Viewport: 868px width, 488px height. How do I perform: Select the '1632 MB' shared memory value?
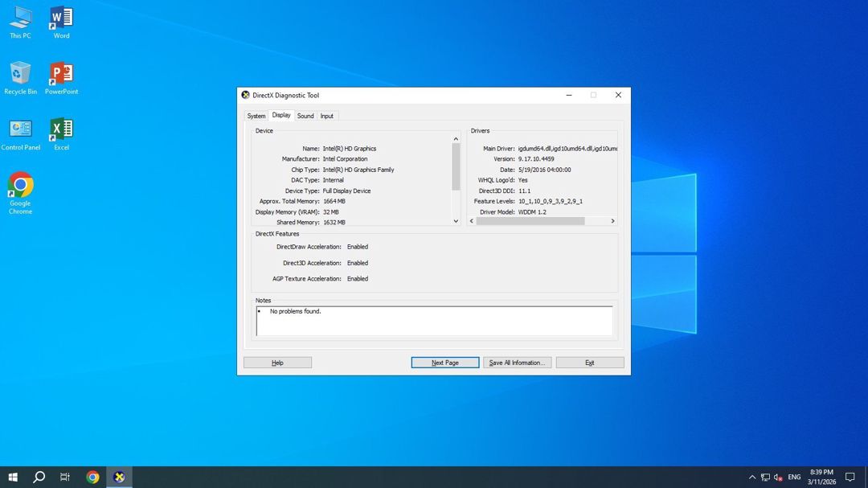tap(334, 223)
